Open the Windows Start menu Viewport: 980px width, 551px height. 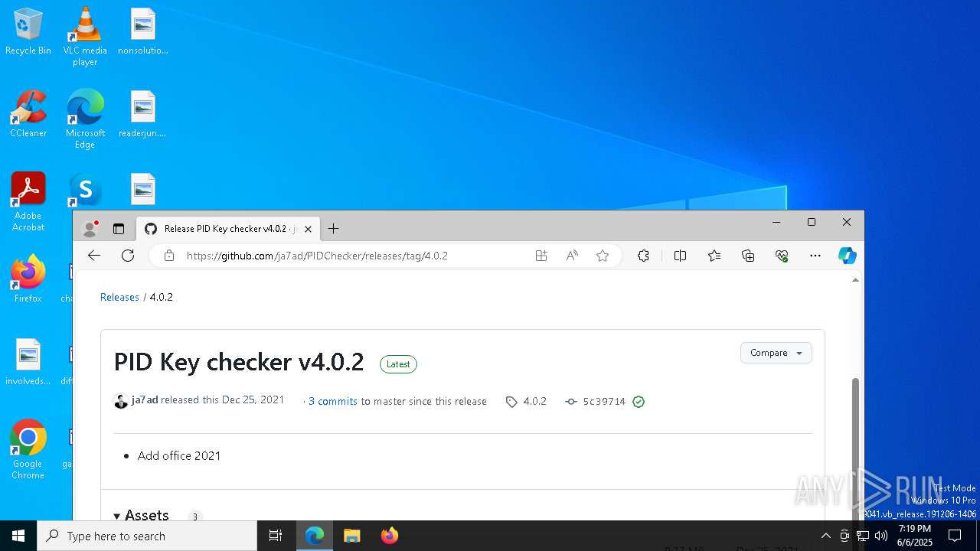point(18,536)
